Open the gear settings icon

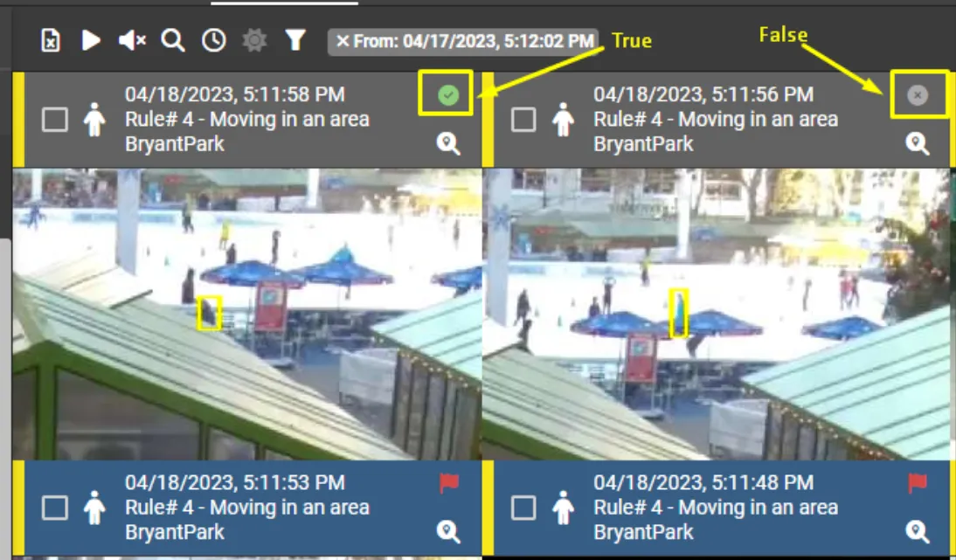(254, 41)
